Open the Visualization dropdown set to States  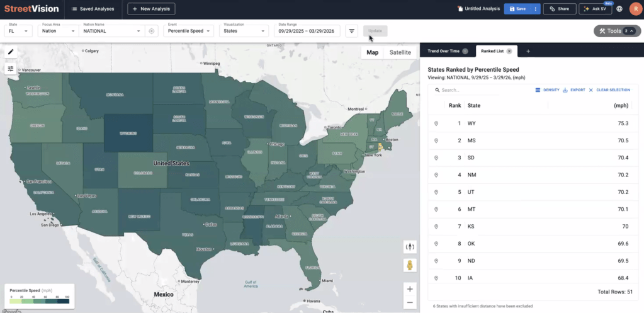click(244, 31)
